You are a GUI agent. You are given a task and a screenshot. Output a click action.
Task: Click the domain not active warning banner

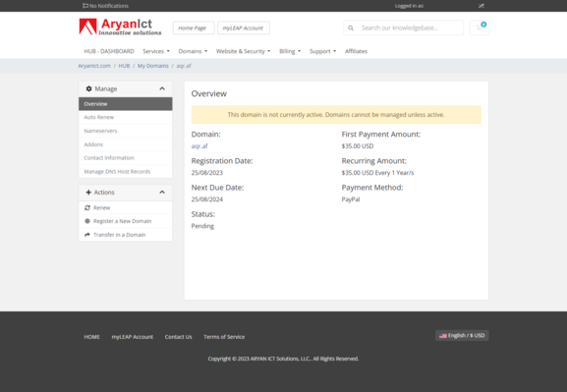[336, 115]
